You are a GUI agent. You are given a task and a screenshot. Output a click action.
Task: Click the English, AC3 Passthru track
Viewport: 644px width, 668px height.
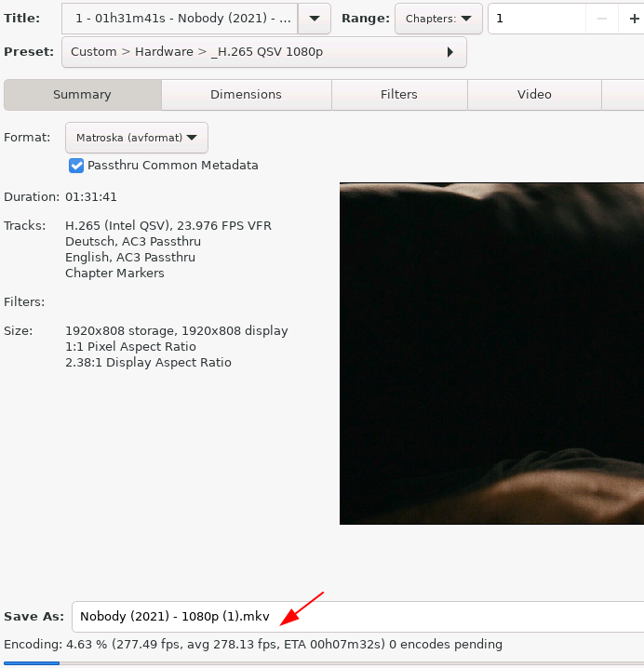pos(130,258)
